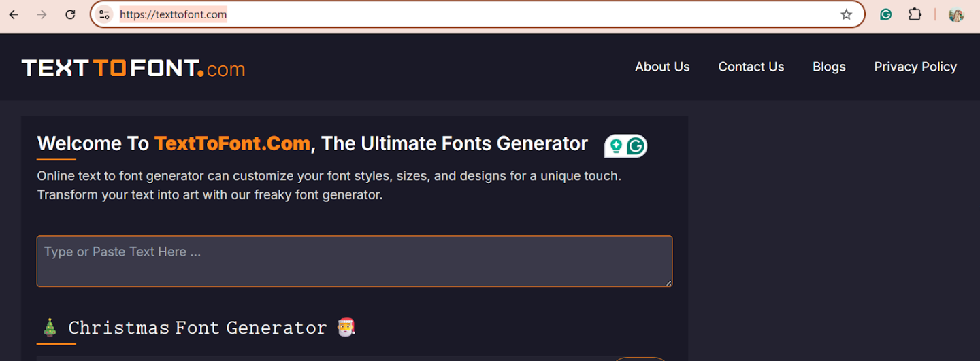Open the Grammarly extension icon in toolbar
Image resolution: width=980 pixels, height=361 pixels.
point(885,14)
